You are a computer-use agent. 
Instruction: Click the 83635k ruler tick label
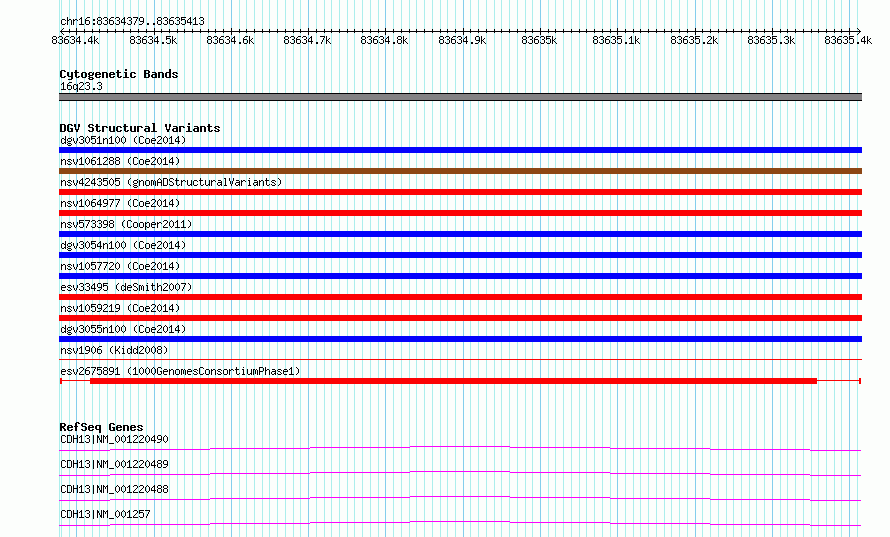point(539,40)
